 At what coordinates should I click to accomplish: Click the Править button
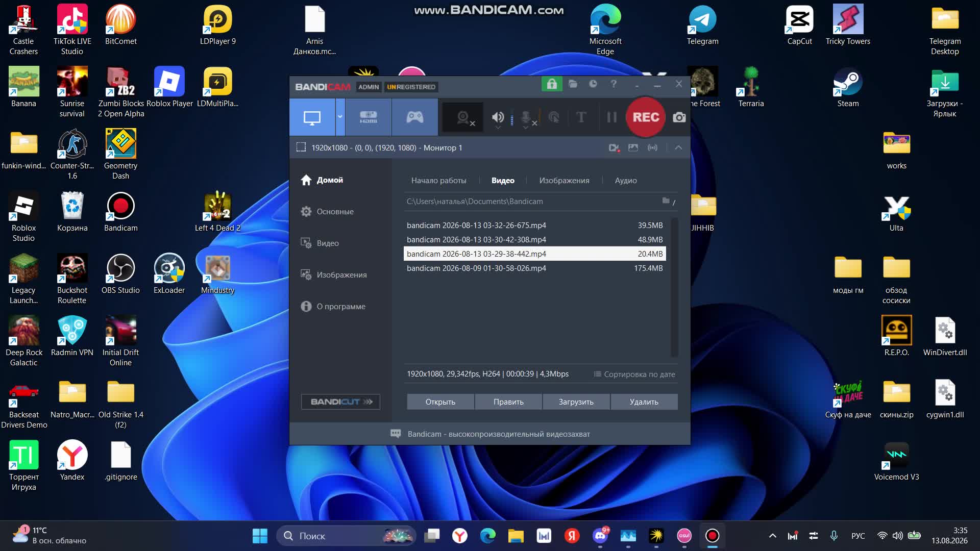pos(508,402)
